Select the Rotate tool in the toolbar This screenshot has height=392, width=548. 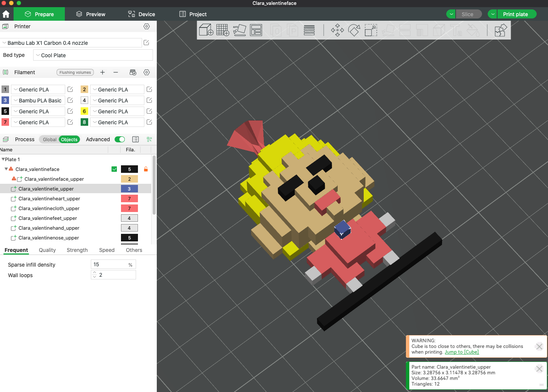point(354,30)
